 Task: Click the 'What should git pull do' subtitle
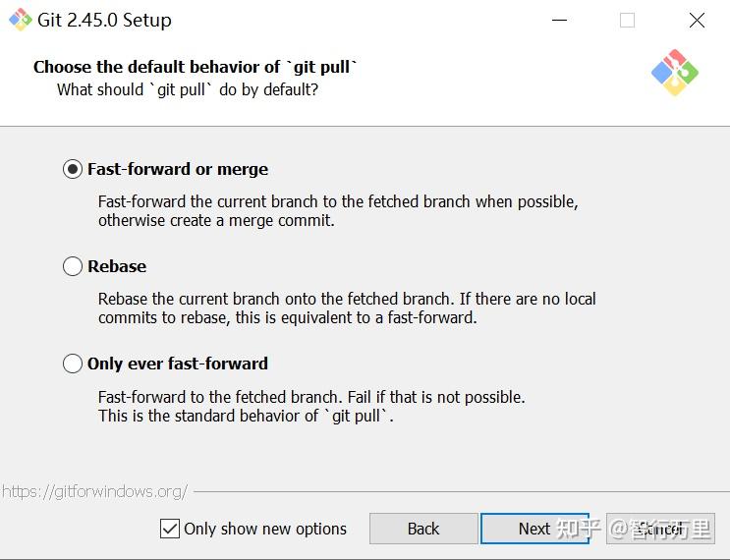[x=188, y=89]
